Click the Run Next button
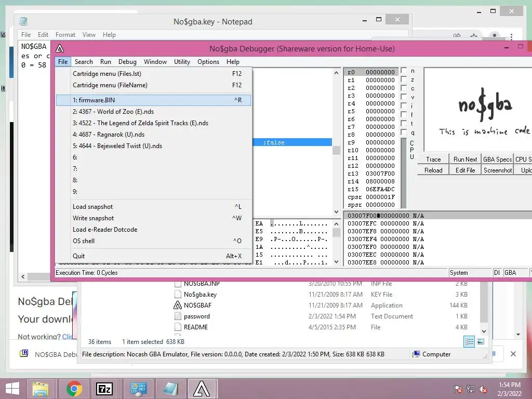532x399 pixels. [465, 159]
